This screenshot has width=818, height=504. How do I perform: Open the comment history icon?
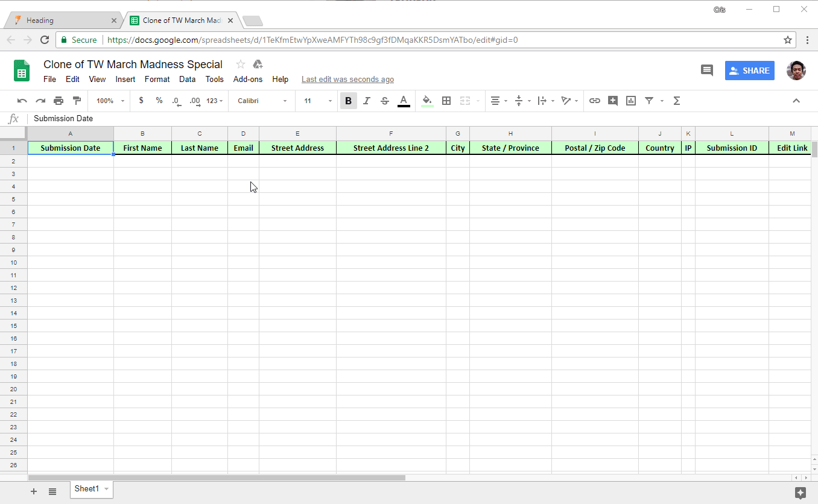coord(706,71)
